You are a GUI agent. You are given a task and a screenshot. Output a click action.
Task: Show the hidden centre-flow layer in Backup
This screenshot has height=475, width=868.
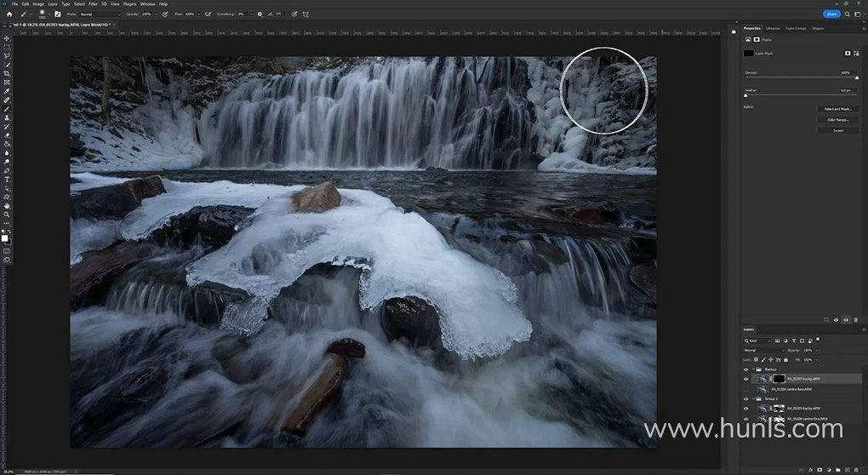[x=746, y=388]
